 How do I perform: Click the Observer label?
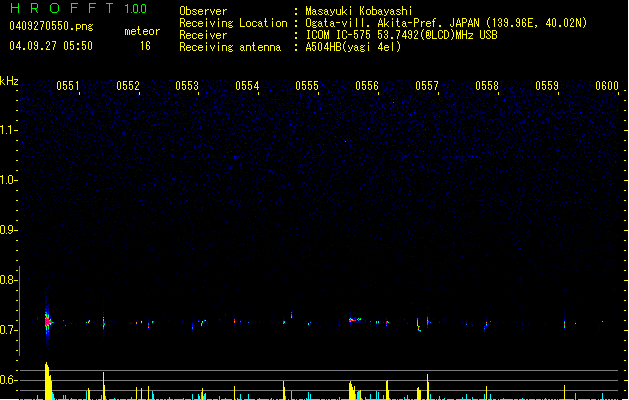coord(203,11)
